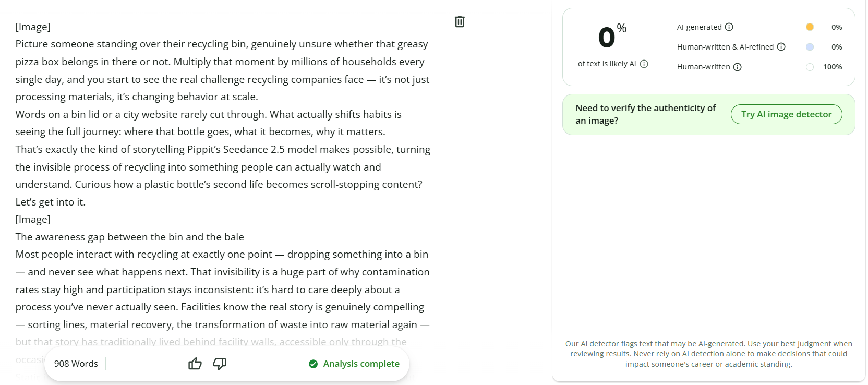Click into the paragraph starting 'Picture someone standing'
This screenshot has height=385, width=868.
pos(223,70)
